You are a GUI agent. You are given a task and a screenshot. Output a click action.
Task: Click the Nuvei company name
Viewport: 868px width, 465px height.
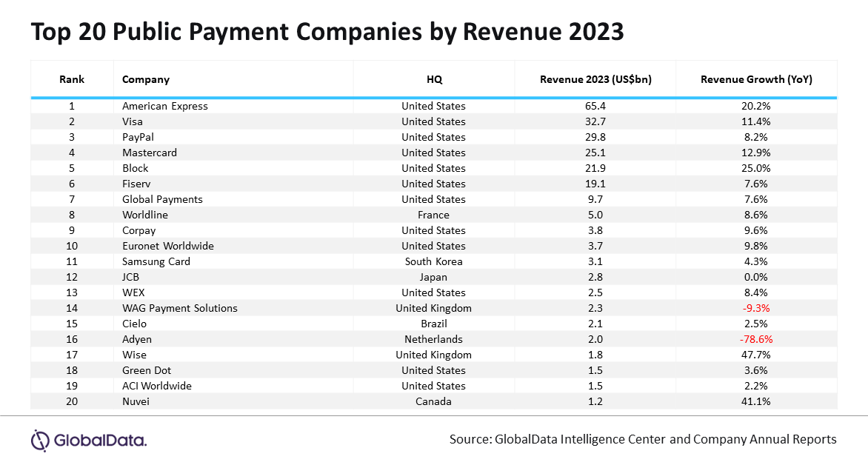[136, 401]
